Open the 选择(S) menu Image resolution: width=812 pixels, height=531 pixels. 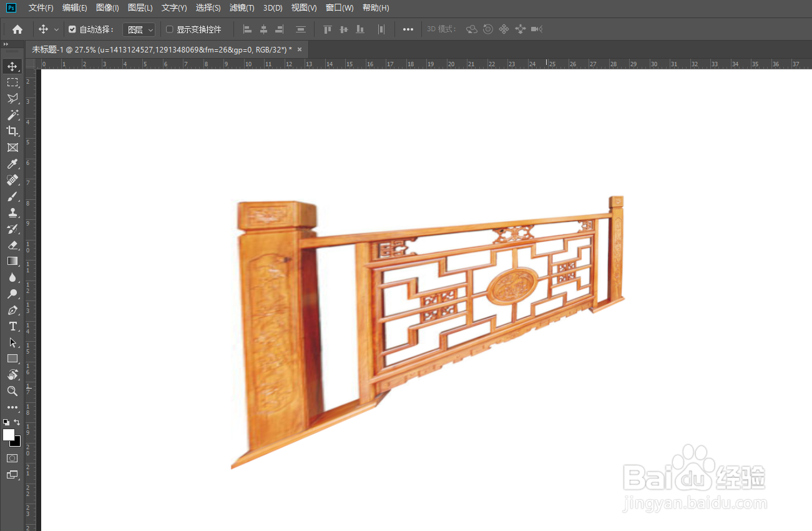(x=208, y=8)
